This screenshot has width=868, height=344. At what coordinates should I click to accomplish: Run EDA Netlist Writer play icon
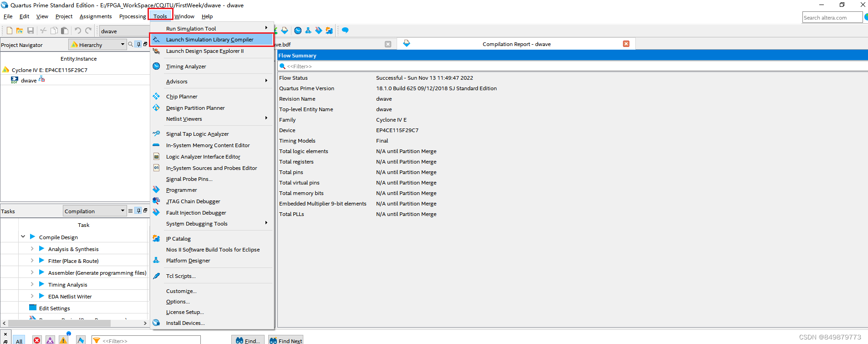[x=41, y=296]
